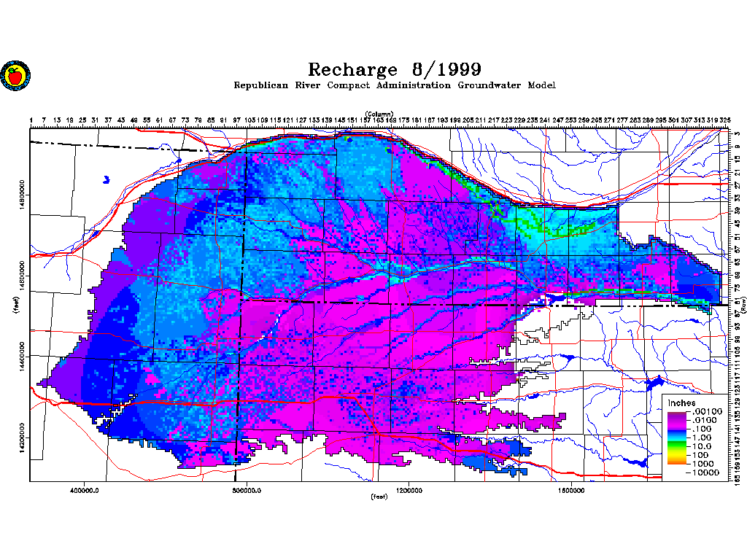The image size is (747, 560).
Task: Click column number 1 on top ruler
Action: point(31,120)
